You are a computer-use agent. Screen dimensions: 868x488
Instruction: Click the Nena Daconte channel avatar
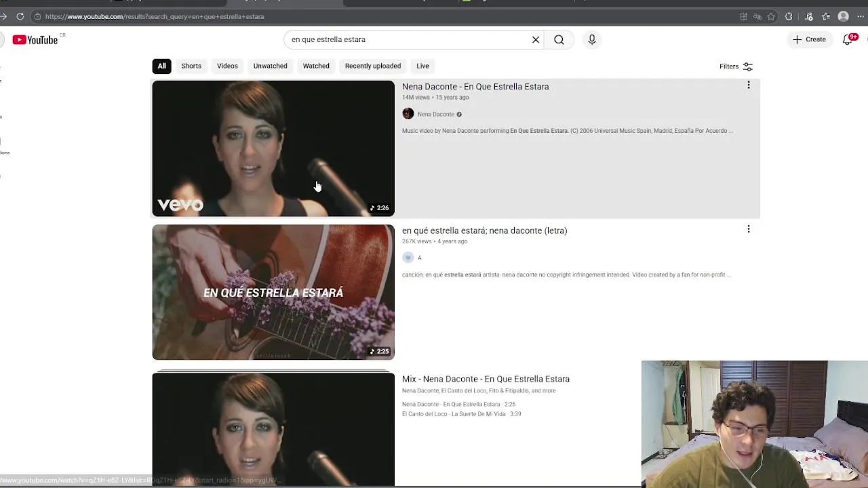tap(408, 114)
